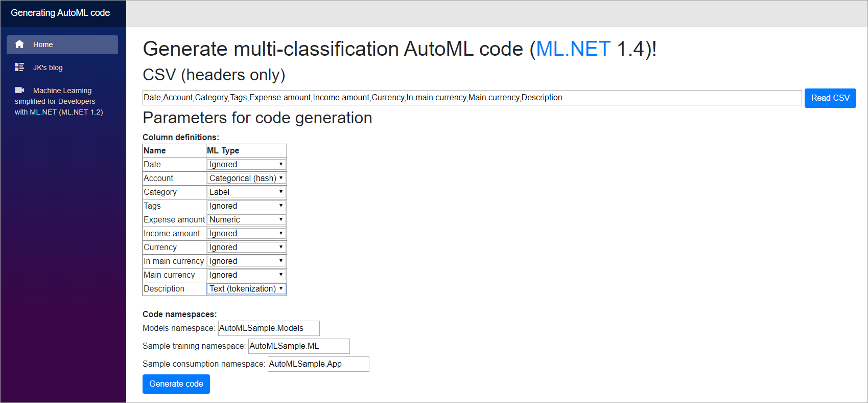
Task: Click the Account name cell in table
Action: click(x=174, y=178)
